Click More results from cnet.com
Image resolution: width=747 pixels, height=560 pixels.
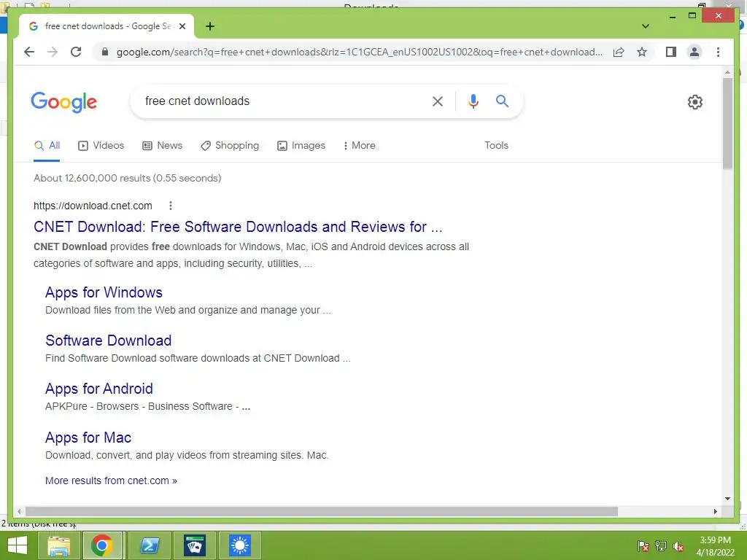point(111,481)
